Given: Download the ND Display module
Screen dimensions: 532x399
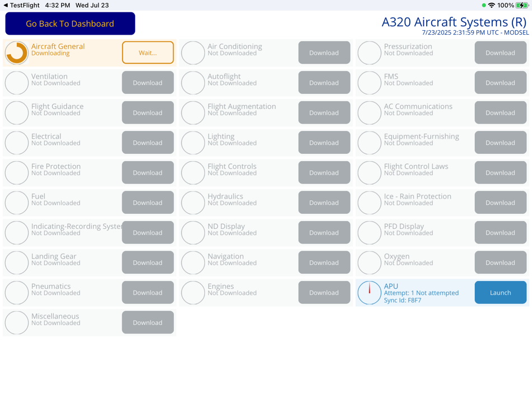Looking at the screenshot, I should pos(324,233).
